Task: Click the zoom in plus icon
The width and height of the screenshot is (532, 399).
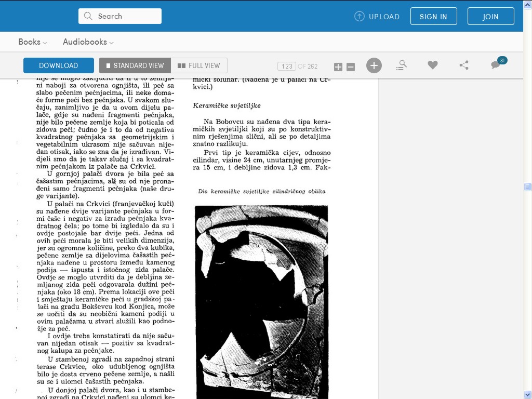Action: pos(338,67)
